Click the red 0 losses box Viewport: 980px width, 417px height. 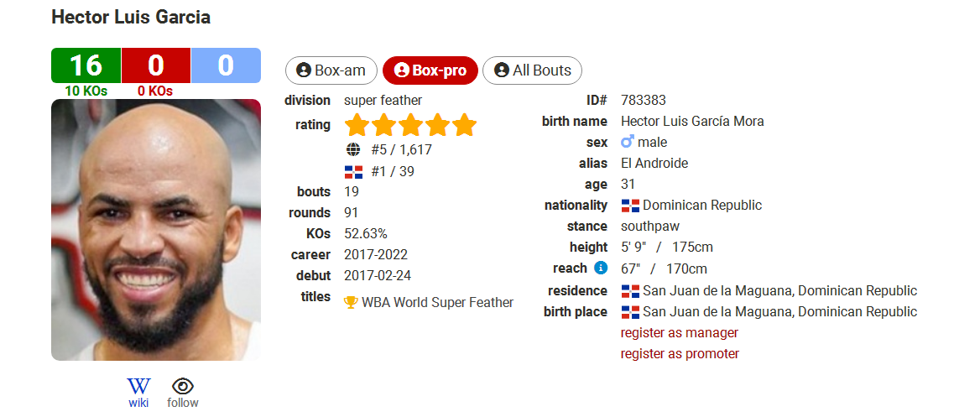pyautogui.click(x=156, y=65)
